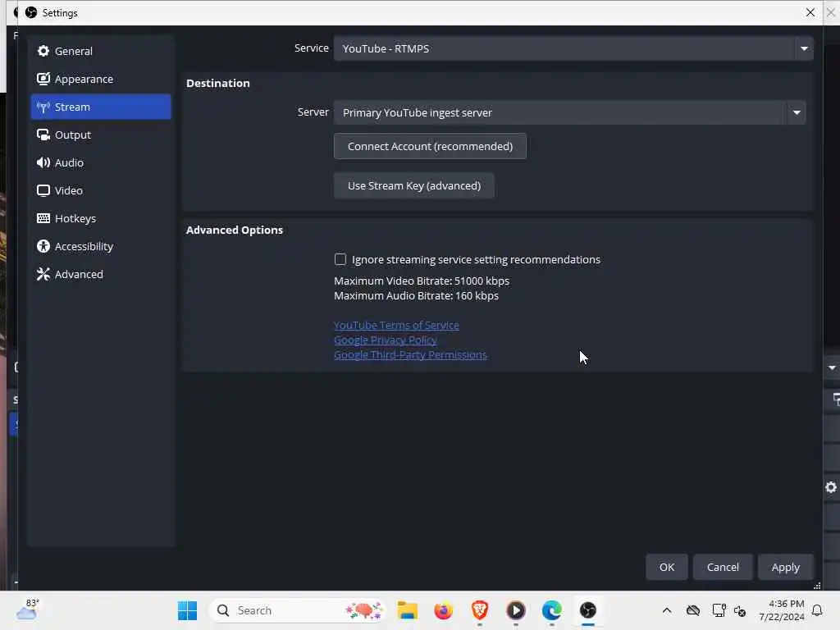
Task: Enable Ignore streaming service setting recommendations
Action: point(340,259)
